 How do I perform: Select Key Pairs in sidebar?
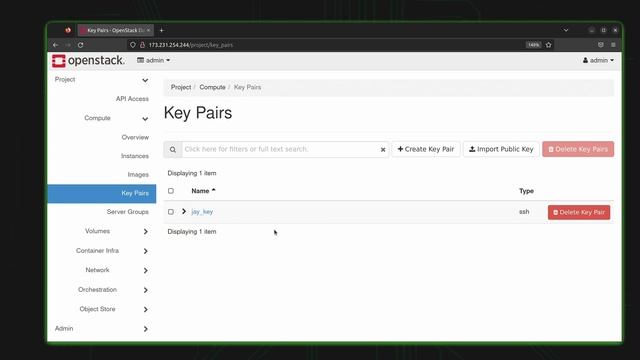102,193
